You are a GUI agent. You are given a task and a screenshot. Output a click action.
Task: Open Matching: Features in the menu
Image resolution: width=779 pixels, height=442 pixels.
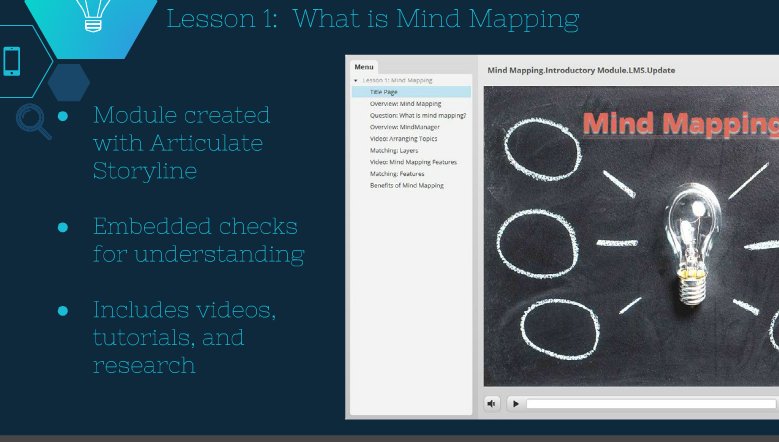[397, 174]
